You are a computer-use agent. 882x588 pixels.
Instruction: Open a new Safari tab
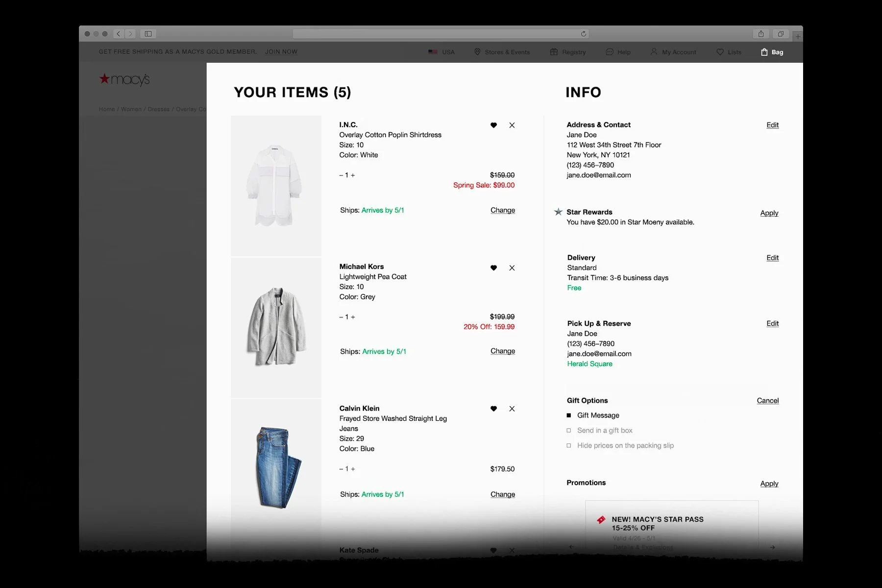point(798,36)
